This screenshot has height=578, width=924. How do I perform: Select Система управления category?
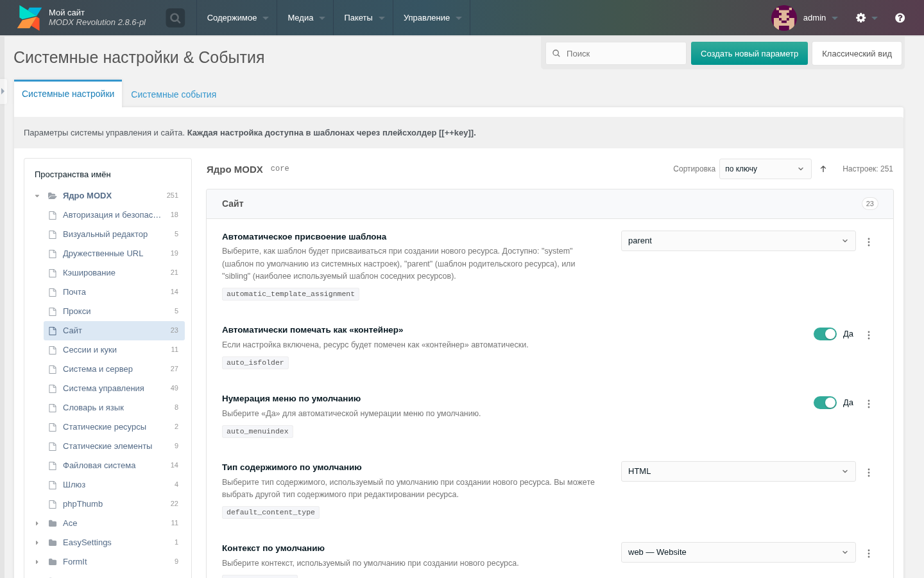(114, 389)
